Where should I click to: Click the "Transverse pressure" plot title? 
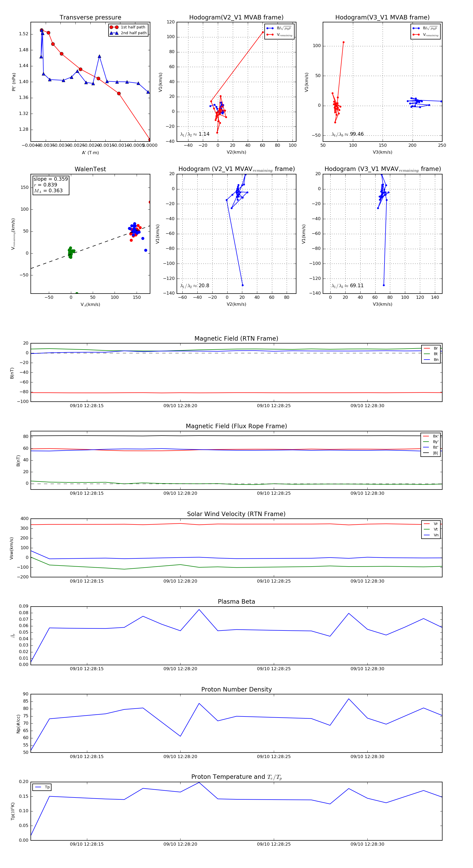pyautogui.click(x=90, y=18)
